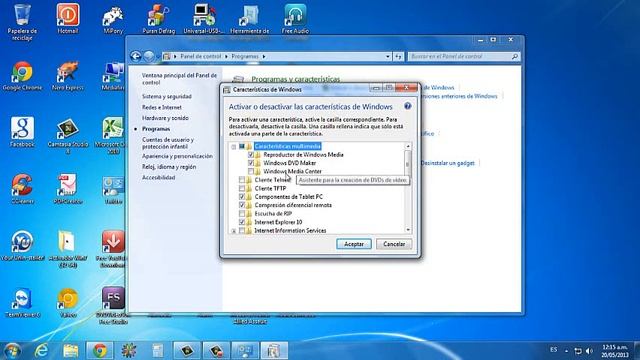Screen dimensions: 640x360
Task: Select the Free YouTube Download desktop shortcut
Action: coord(113,249)
